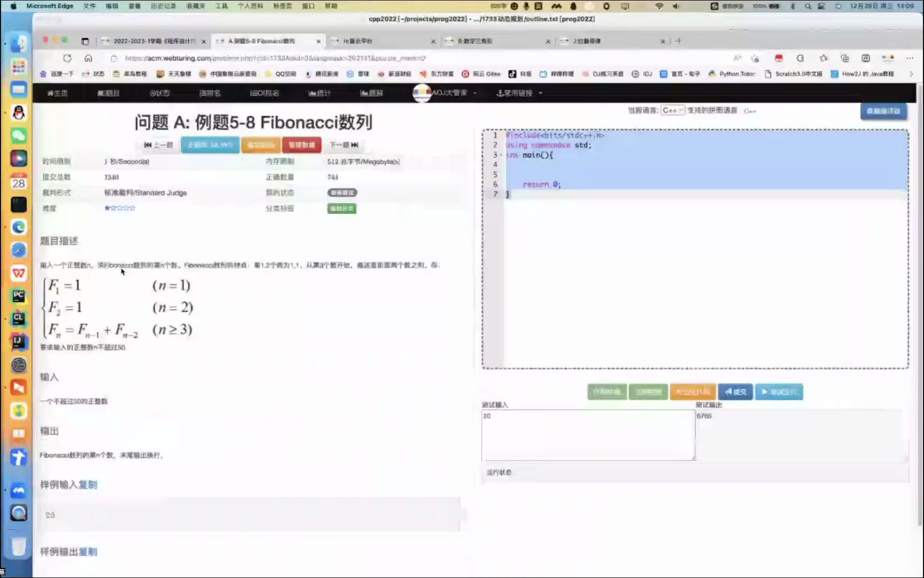
Task: Open Edge settings and more menu
Action: point(910,58)
